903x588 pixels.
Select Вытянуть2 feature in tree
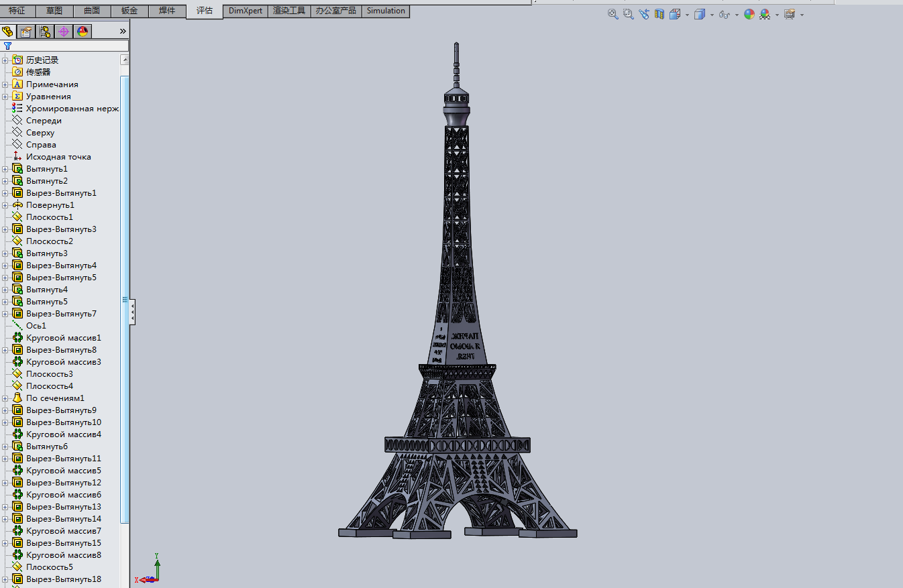coord(47,181)
